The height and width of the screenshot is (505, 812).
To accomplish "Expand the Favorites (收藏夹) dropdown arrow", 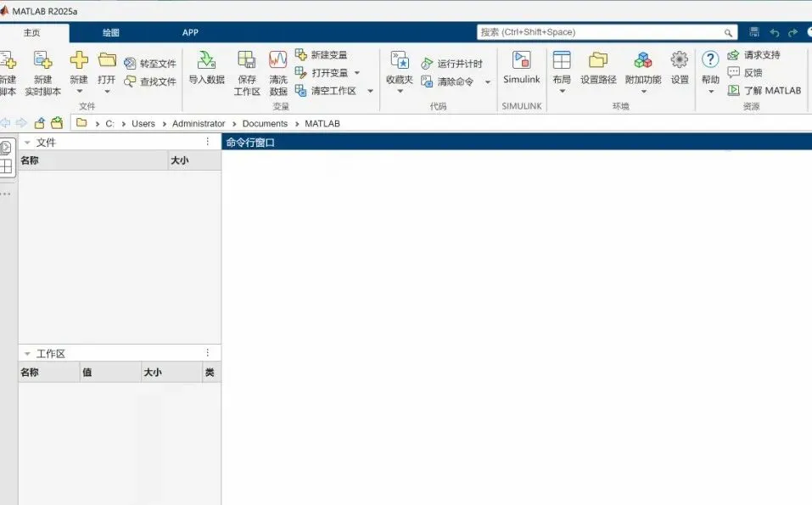I will (400, 91).
